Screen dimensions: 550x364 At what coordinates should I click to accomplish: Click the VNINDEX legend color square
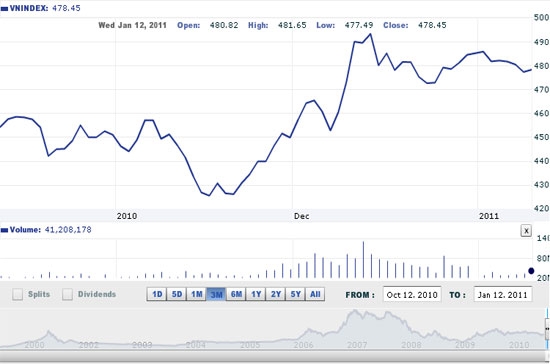click(x=4, y=9)
